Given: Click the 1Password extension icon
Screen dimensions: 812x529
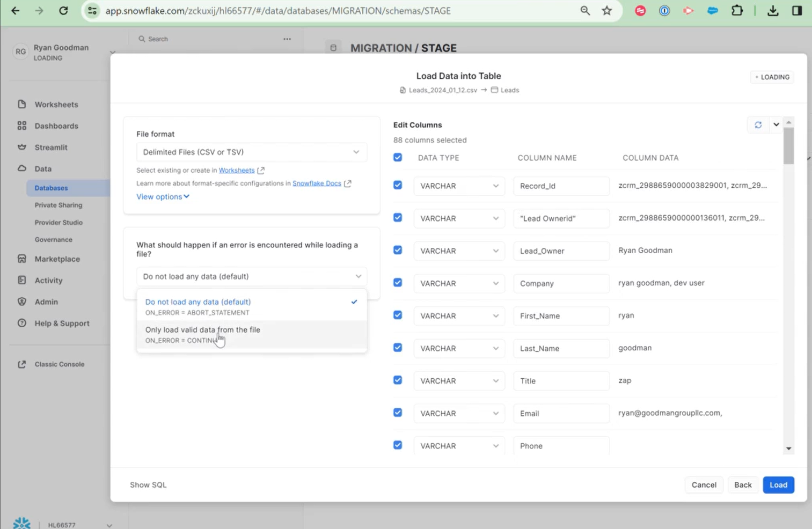Looking at the screenshot, I should (x=664, y=11).
